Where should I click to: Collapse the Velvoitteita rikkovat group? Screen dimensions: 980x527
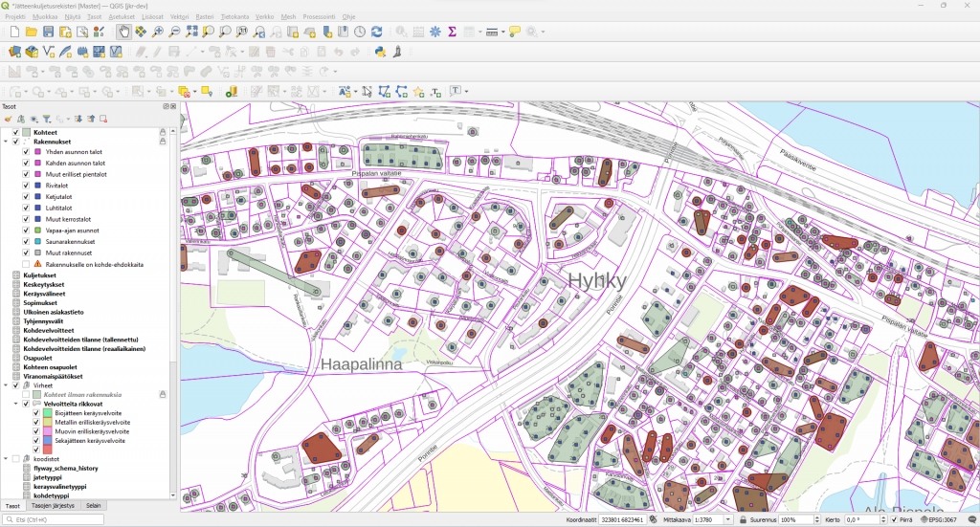(x=15, y=404)
